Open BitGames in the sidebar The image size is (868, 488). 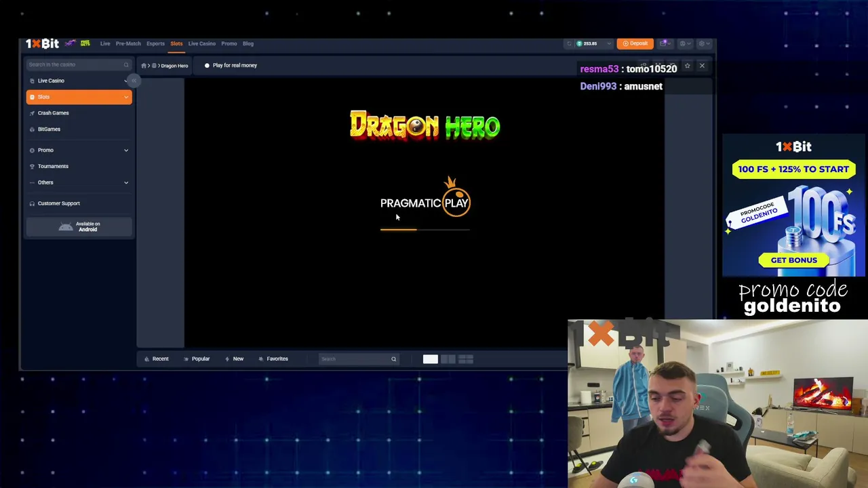coord(49,129)
